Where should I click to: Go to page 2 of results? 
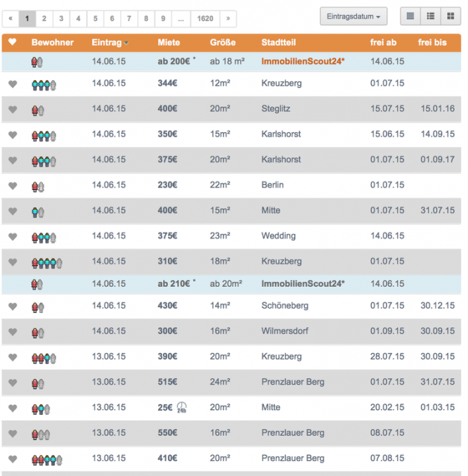click(44, 19)
